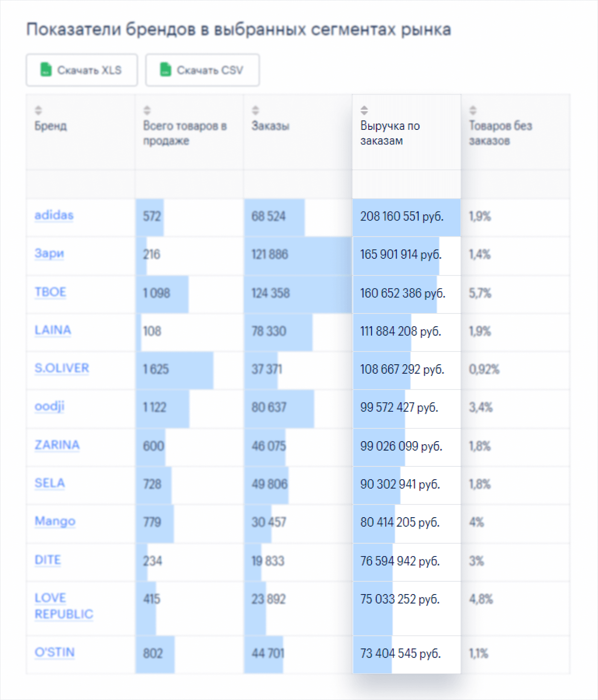The height and width of the screenshot is (700, 598).
Task: Click sort arrows above Всего товаров в продаже
Action: (x=147, y=110)
